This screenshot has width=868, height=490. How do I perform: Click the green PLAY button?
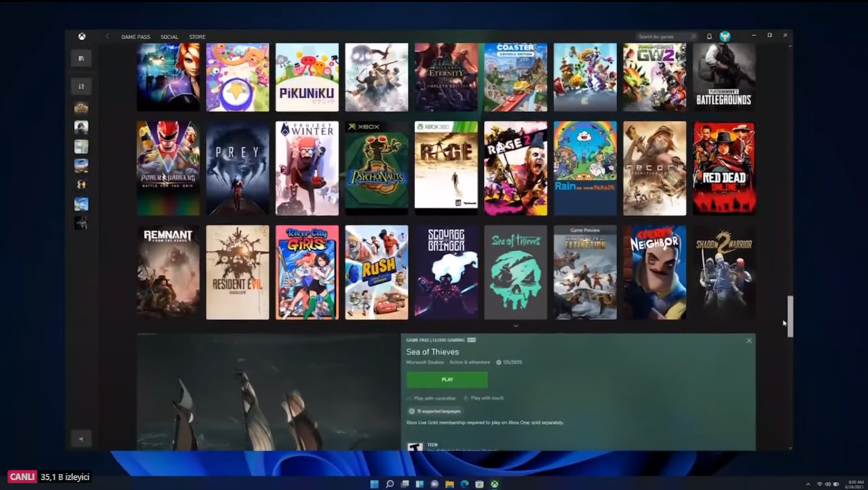447,379
